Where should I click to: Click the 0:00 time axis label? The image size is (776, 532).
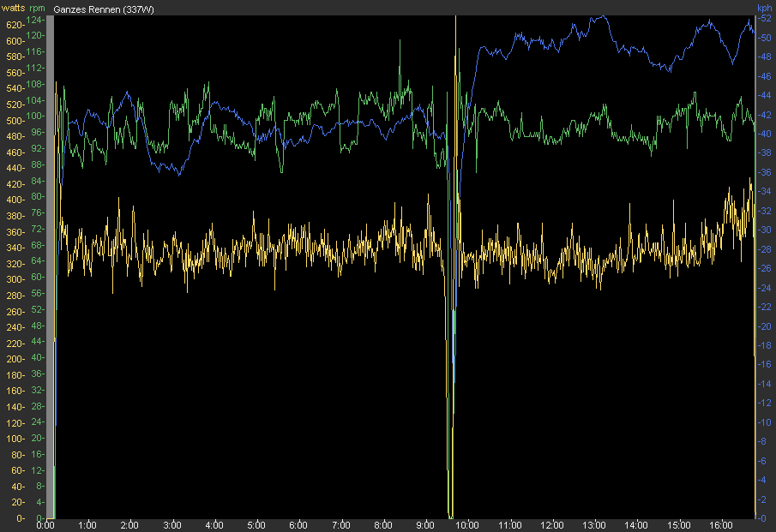(x=46, y=525)
